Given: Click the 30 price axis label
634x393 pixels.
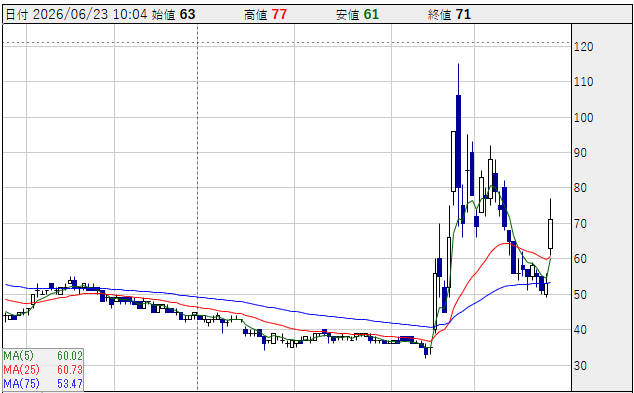Looking at the screenshot, I should (x=581, y=366).
